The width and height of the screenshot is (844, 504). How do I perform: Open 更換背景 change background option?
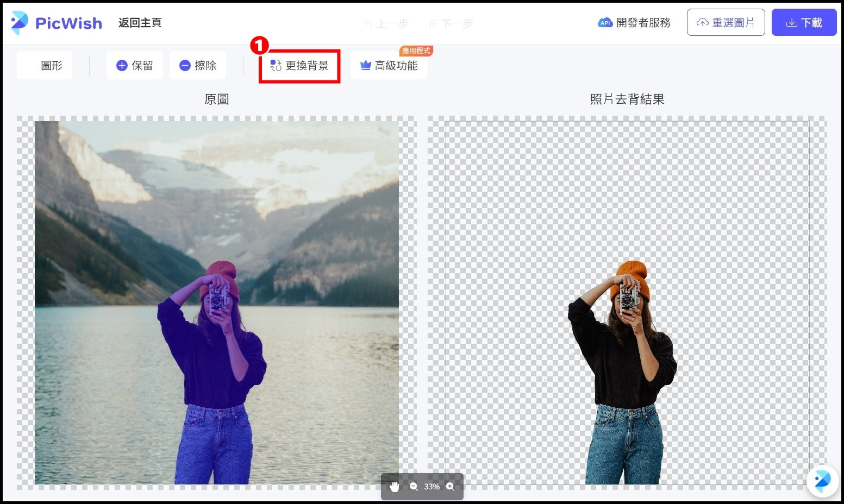click(299, 66)
